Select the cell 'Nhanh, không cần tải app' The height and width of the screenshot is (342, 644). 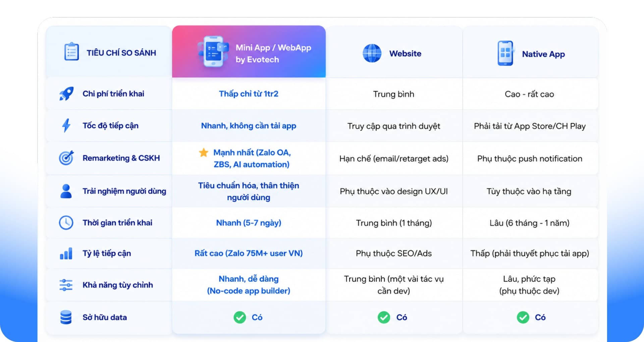249,126
